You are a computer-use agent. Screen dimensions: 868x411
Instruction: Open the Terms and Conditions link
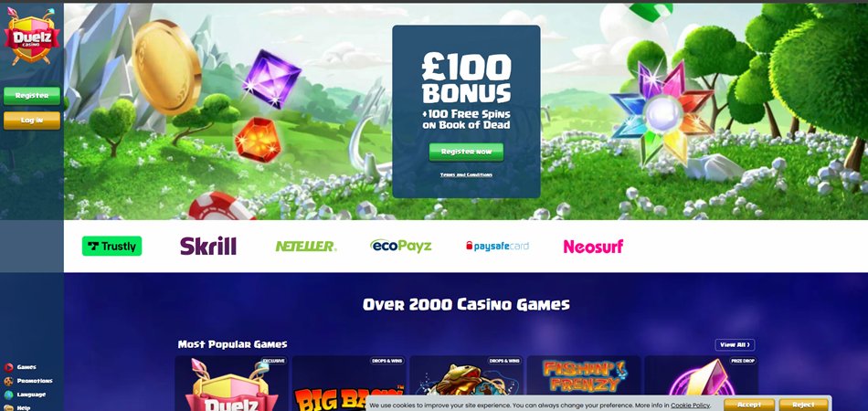tap(466, 174)
